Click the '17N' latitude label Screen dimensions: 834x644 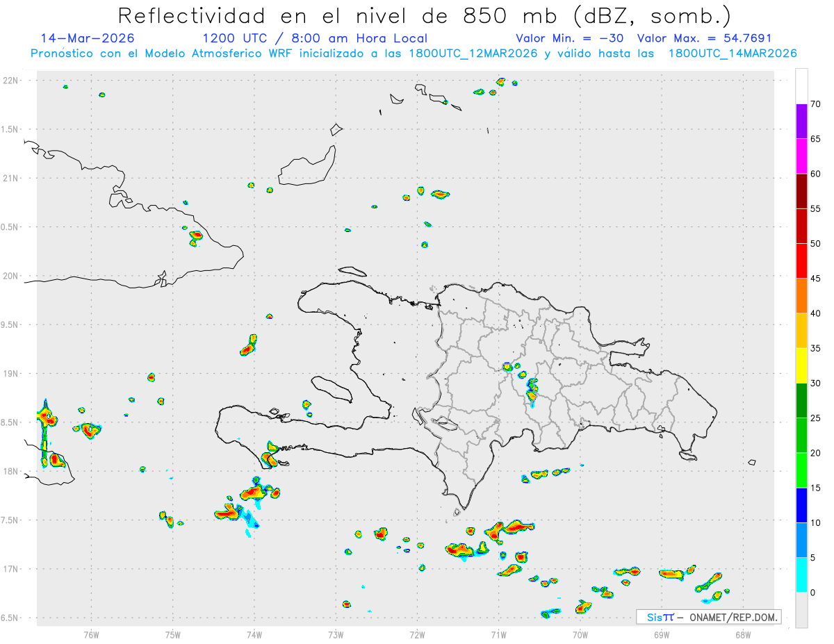pos(12,569)
